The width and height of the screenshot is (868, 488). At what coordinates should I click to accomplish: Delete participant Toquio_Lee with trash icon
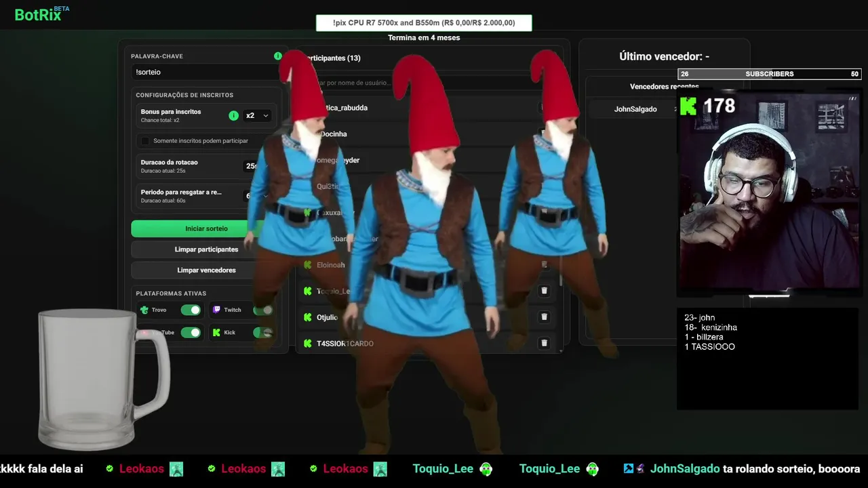pyautogui.click(x=544, y=291)
